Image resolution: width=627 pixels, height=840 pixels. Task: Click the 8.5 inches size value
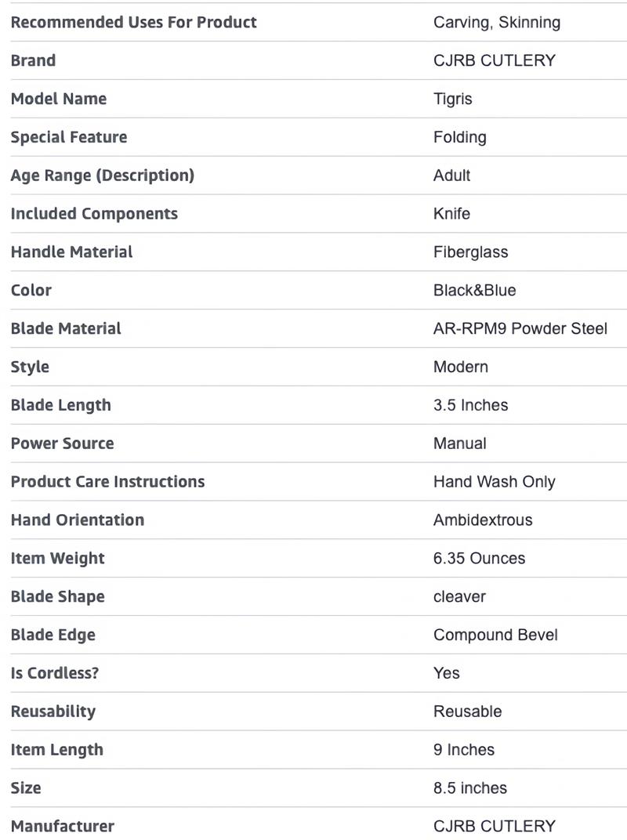point(469,788)
